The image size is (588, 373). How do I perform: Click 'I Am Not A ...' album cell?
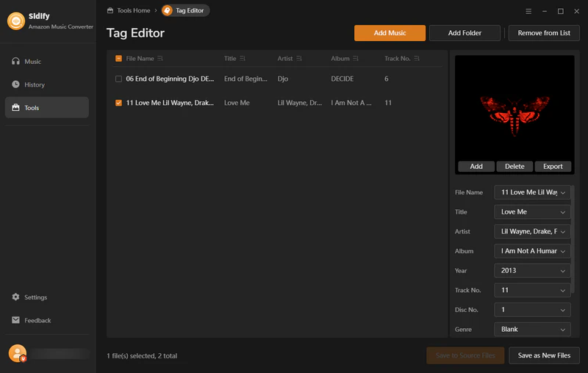(x=351, y=103)
